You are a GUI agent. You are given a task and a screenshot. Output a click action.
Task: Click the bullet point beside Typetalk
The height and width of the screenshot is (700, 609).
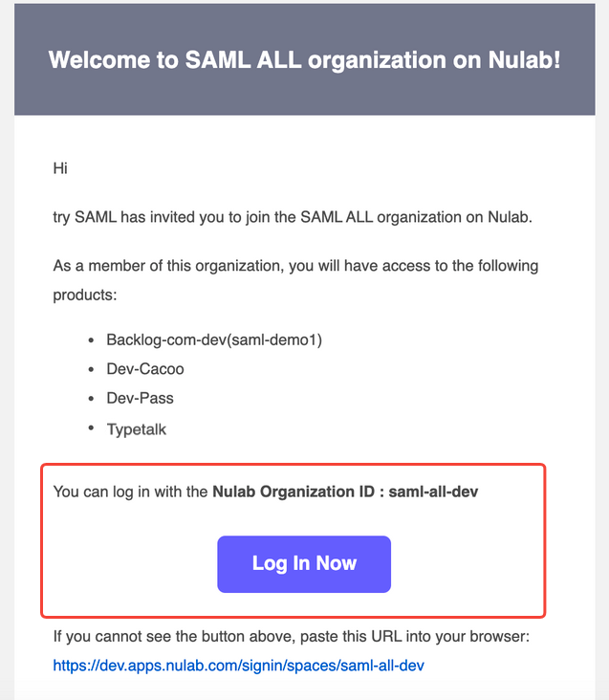91,428
